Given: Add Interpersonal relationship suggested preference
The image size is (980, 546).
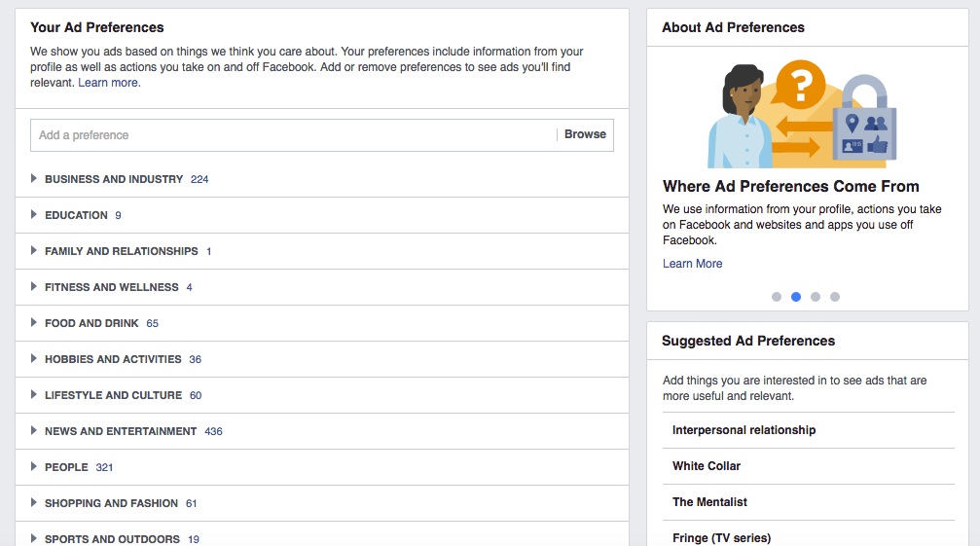Looking at the screenshot, I should click(x=744, y=430).
